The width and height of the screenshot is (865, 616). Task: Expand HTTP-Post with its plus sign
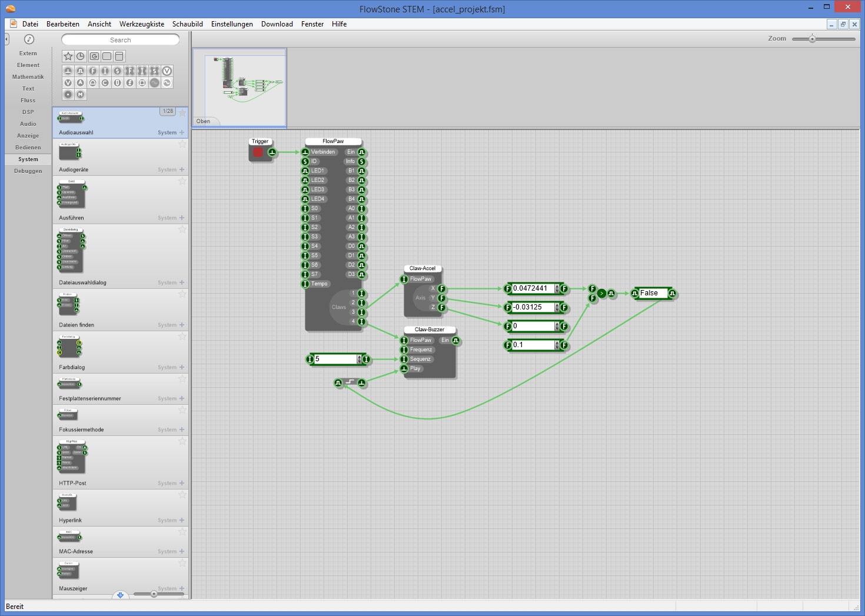(182, 483)
